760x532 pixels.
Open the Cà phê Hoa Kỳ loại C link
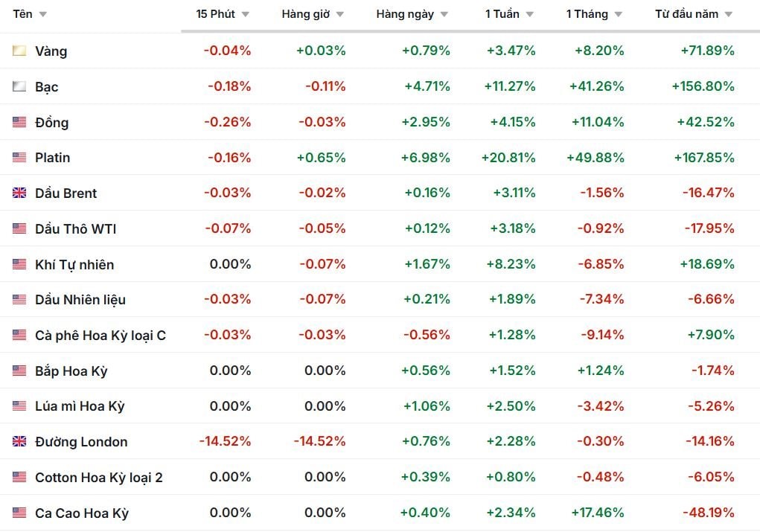100,336
